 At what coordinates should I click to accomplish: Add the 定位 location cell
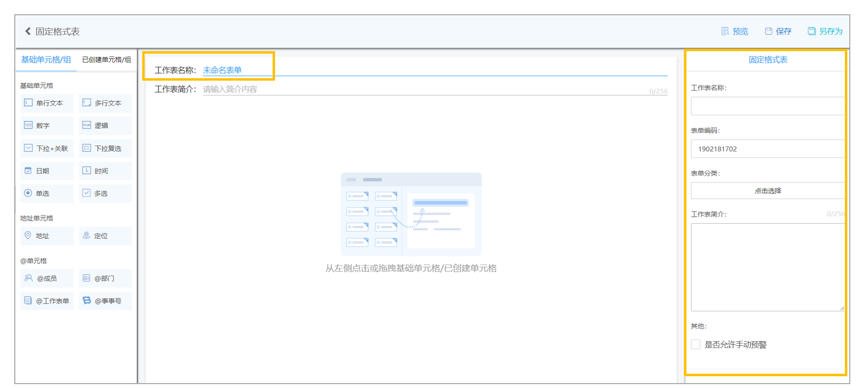click(105, 236)
